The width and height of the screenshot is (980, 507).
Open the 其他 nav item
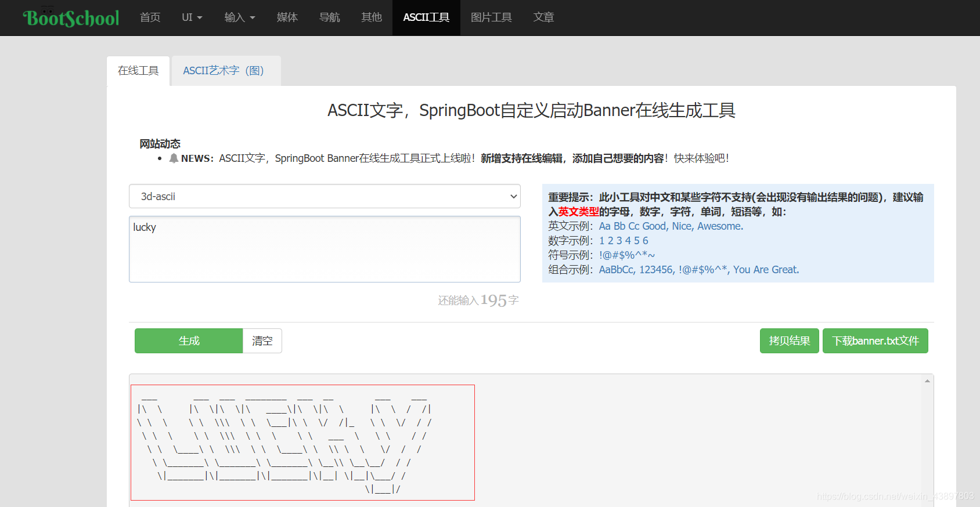coord(372,17)
